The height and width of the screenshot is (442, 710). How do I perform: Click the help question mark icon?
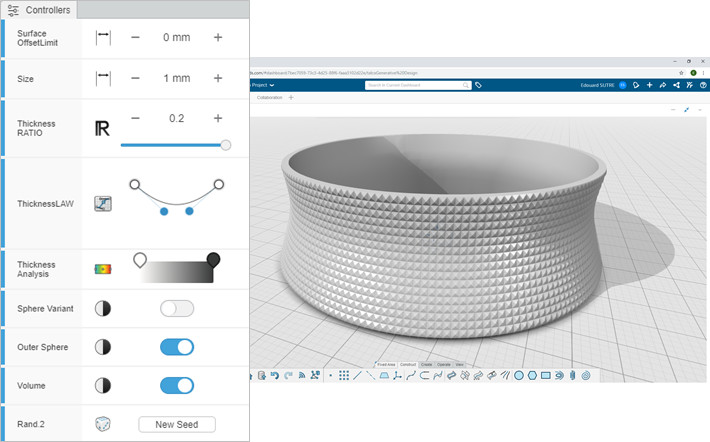coord(703,86)
